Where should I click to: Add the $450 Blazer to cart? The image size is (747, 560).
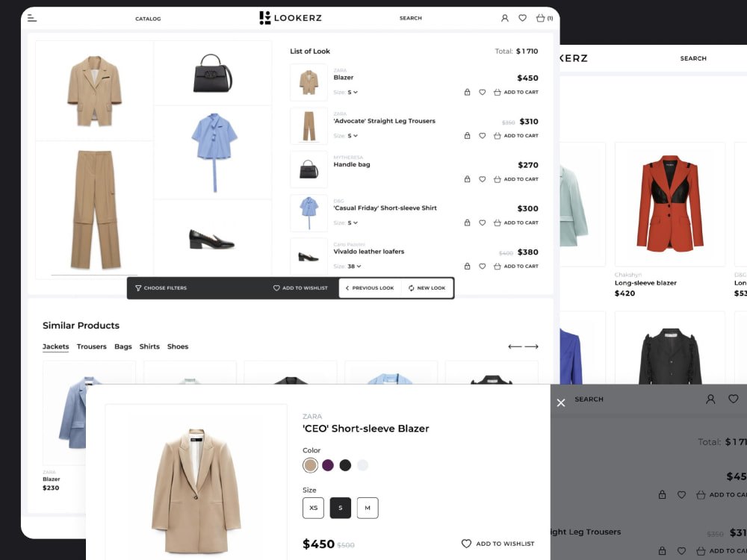tap(516, 92)
